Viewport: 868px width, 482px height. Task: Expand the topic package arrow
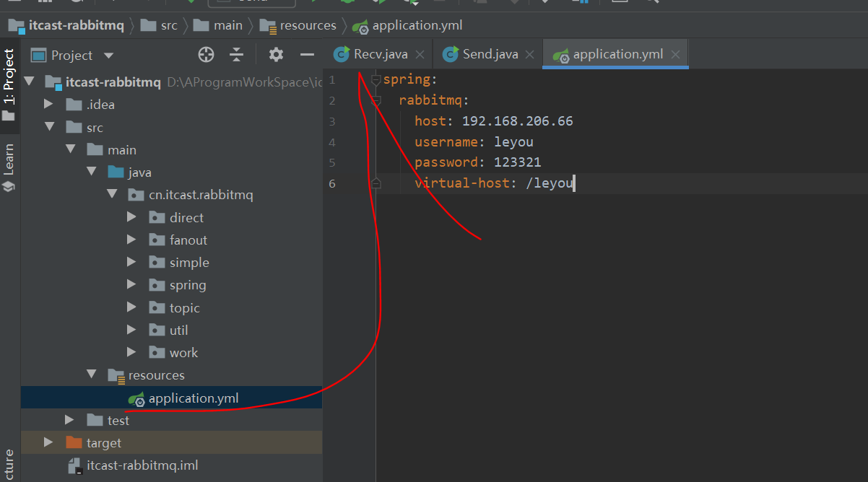coord(131,307)
